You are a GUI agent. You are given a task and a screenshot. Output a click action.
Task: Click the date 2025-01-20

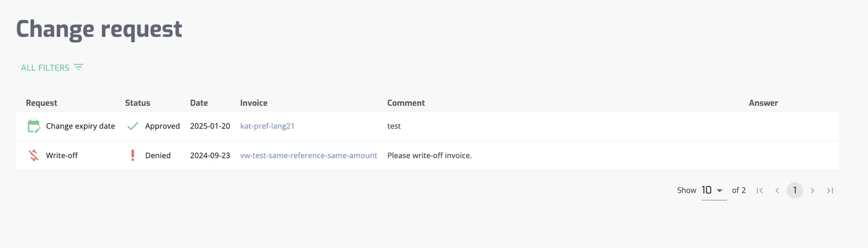(x=210, y=126)
